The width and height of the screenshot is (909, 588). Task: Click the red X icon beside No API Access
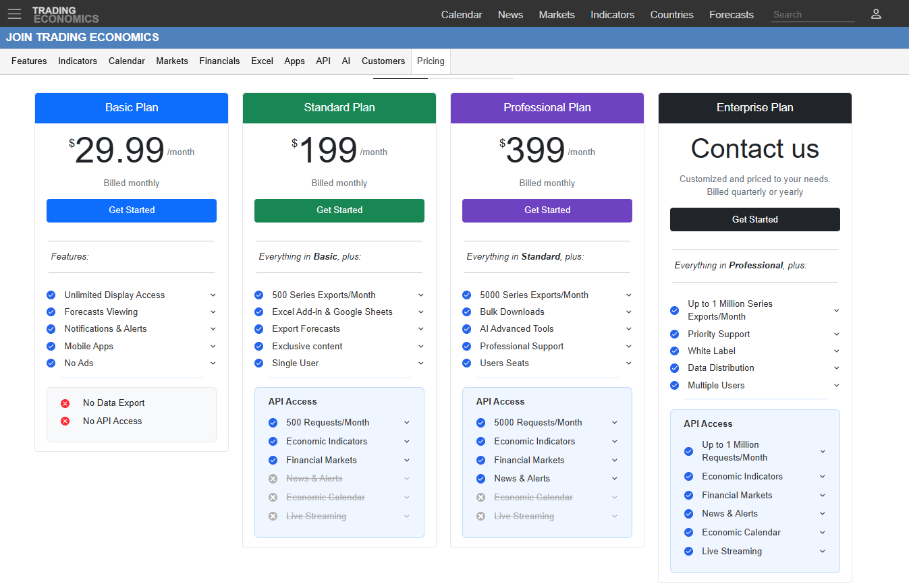65,421
